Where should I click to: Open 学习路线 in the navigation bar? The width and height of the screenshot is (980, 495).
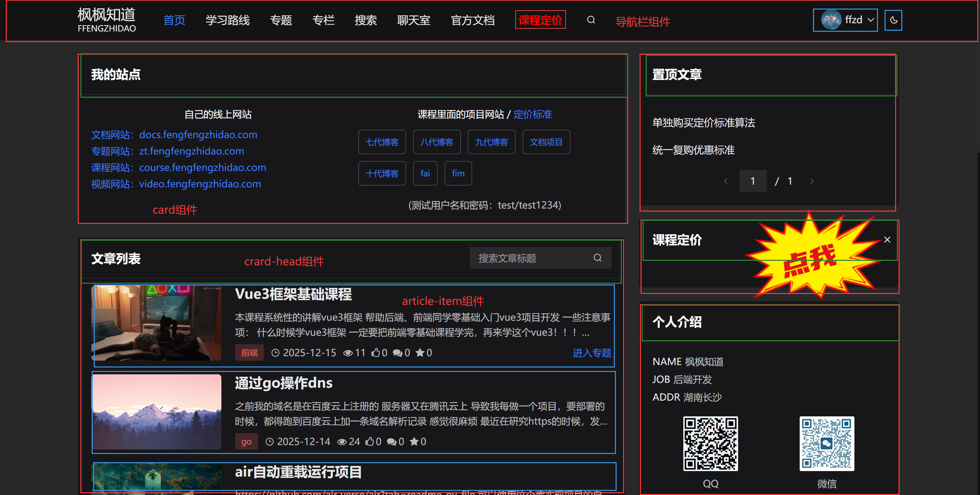click(227, 20)
